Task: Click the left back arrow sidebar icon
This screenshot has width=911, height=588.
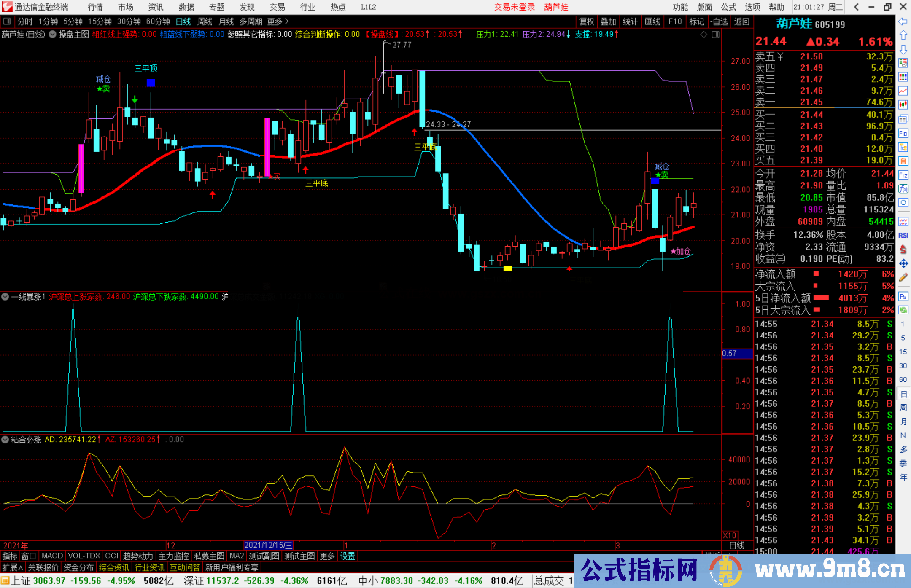Action: (x=903, y=21)
